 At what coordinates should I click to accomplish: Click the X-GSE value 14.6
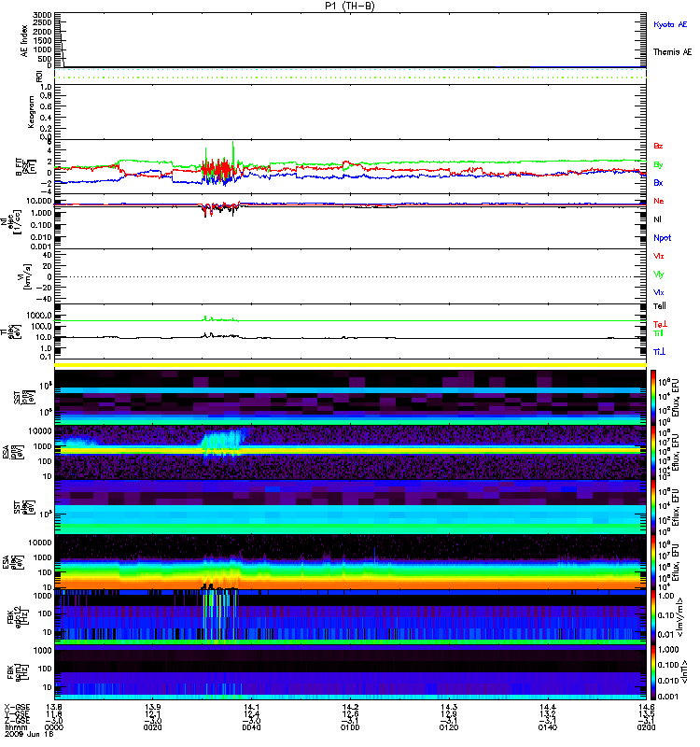[x=646, y=707]
